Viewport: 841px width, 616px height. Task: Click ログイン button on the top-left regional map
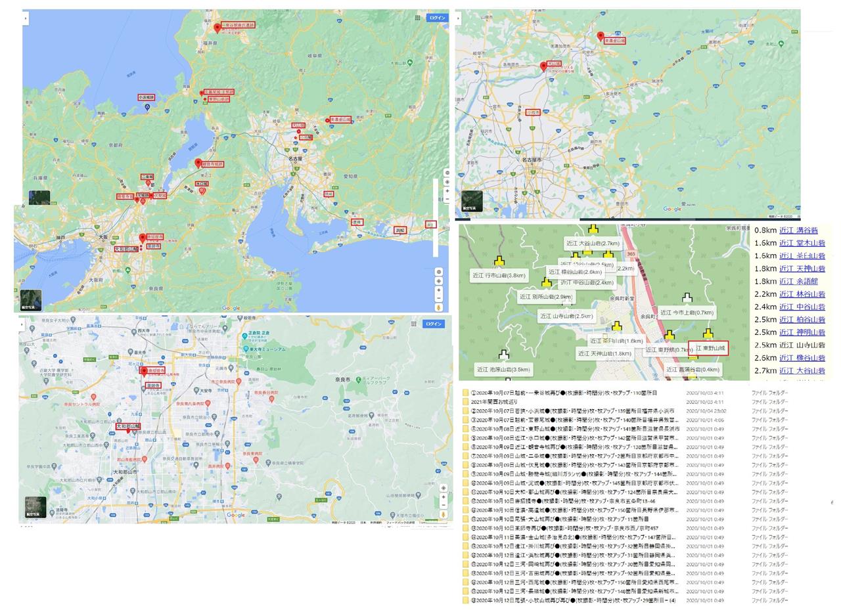pyautogui.click(x=437, y=18)
